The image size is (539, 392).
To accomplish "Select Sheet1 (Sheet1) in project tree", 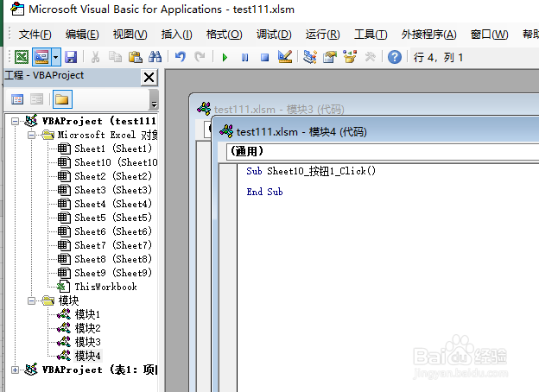I will (x=105, y=149).
